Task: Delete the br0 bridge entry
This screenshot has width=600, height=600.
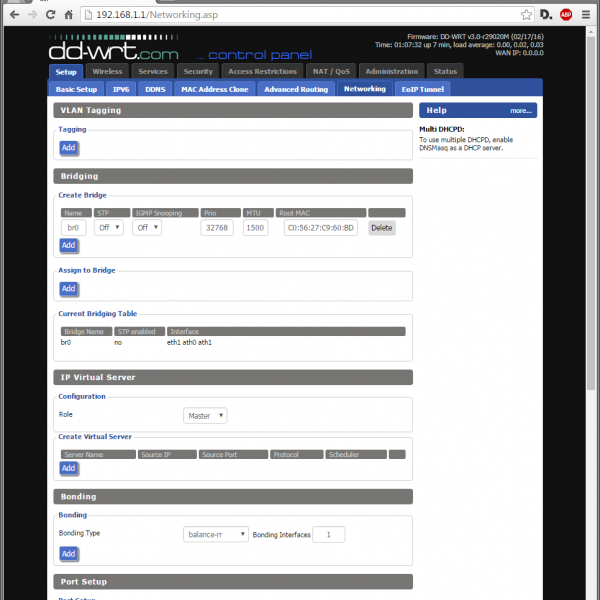Action: 381,228
